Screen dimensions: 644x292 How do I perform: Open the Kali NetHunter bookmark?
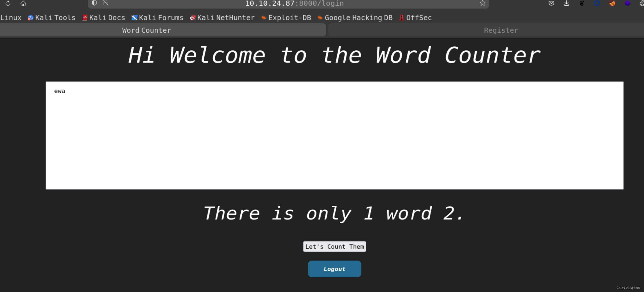[x=222, y=18]
